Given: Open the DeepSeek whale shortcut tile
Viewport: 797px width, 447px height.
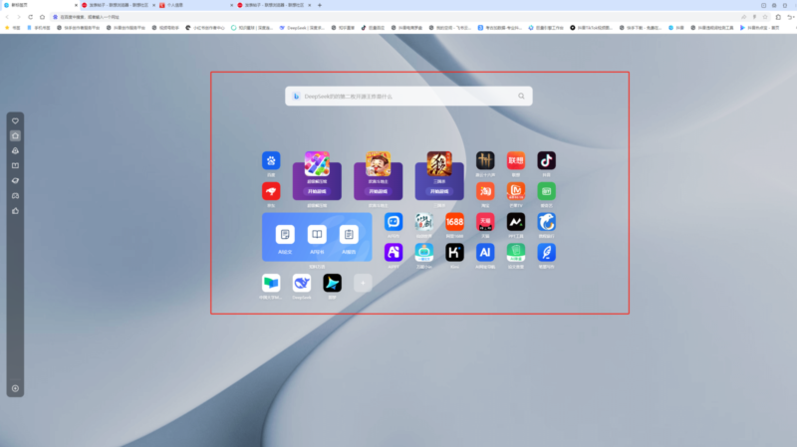Looking at the screenshot, I should [301, 283].
